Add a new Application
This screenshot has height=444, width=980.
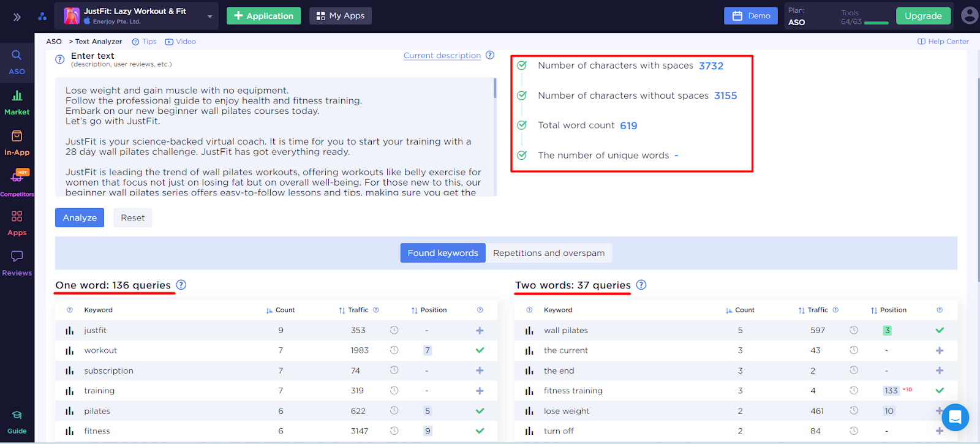263,16
